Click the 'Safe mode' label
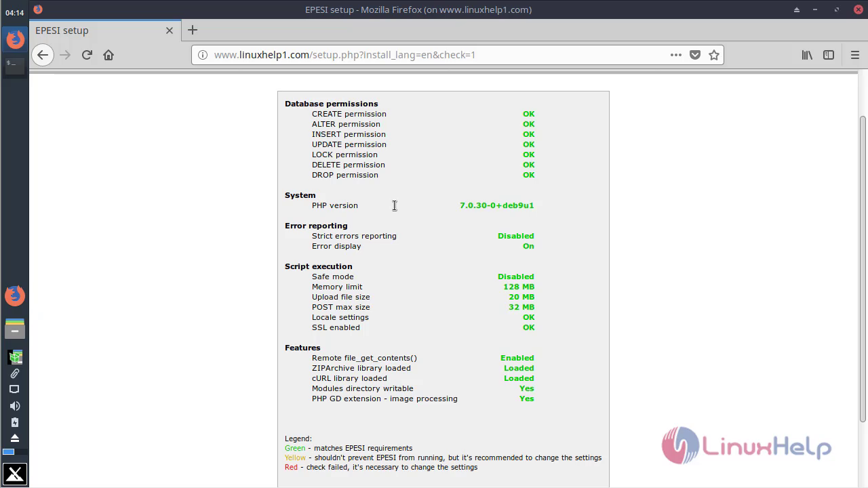This screenshot has width=868, height=488. pyautogui.click(x=333, y=277)
